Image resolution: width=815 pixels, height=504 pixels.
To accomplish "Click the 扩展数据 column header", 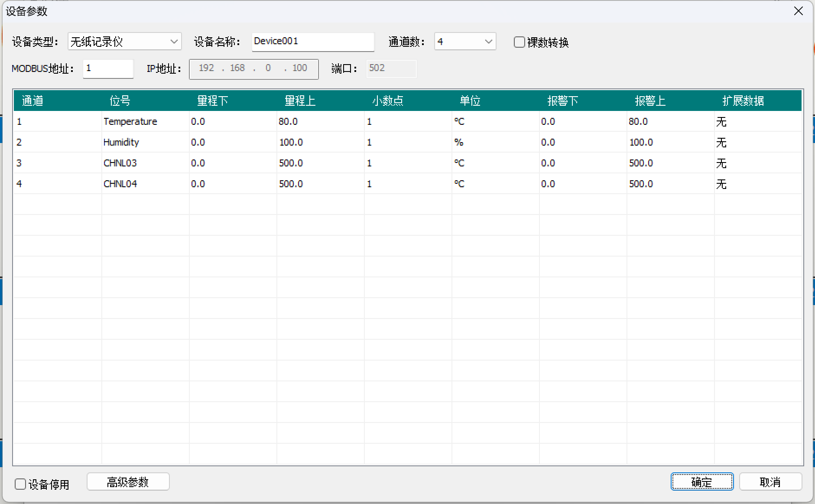I will click(743, 101).
